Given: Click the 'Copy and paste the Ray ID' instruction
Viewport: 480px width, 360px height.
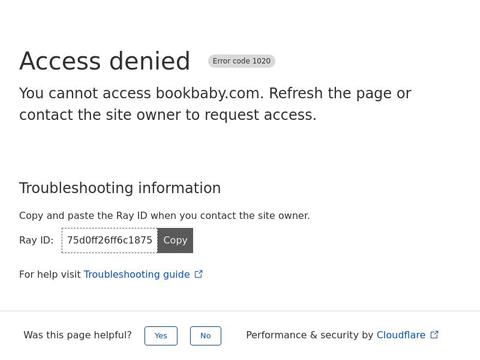Looking at the screenshot, I should coord(165,216).
